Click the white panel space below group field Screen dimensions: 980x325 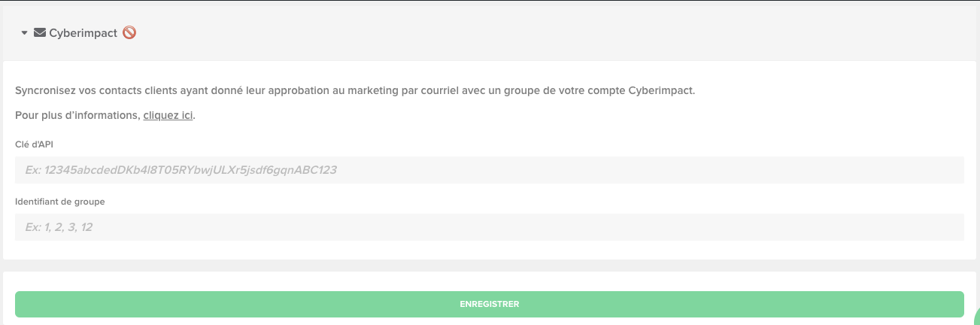(x=489, y=251)
